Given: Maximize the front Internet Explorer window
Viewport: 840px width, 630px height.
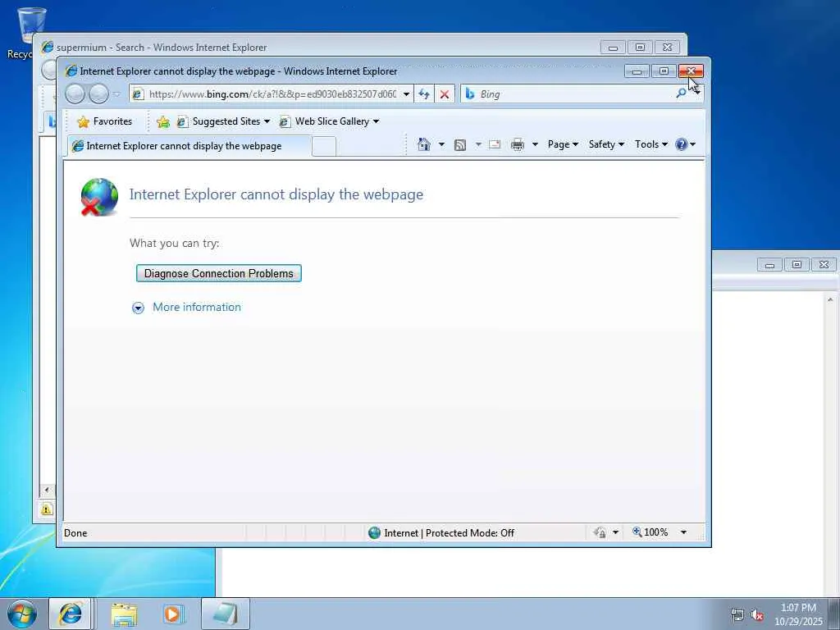Looking at the screenshot, I should click(x=663, y=71).
